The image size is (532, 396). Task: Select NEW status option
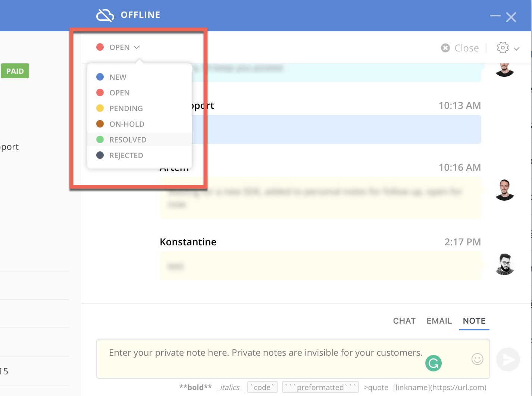(x=139, y=77)
